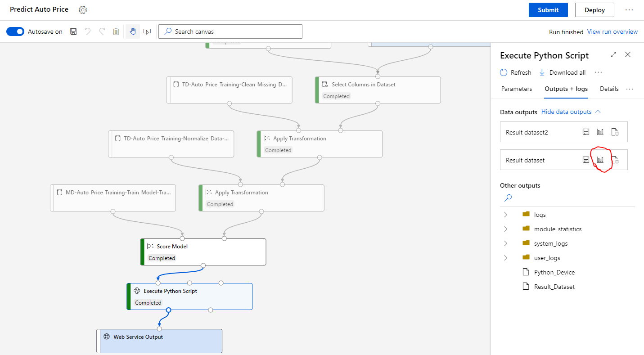Visualize the Result dataset output
The height and width of the screenshot is (355, 644).
click(x=600, y=160)
